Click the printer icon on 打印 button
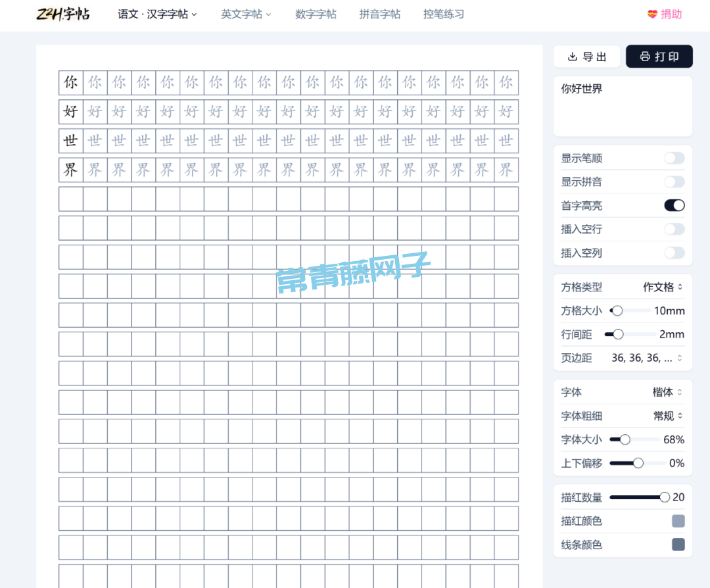 pos(645,57)
